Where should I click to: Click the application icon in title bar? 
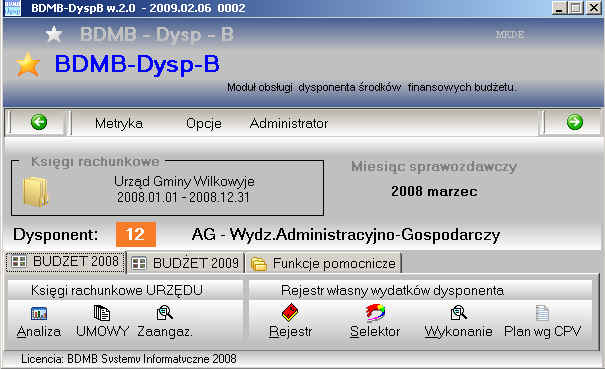click(12, 8)
